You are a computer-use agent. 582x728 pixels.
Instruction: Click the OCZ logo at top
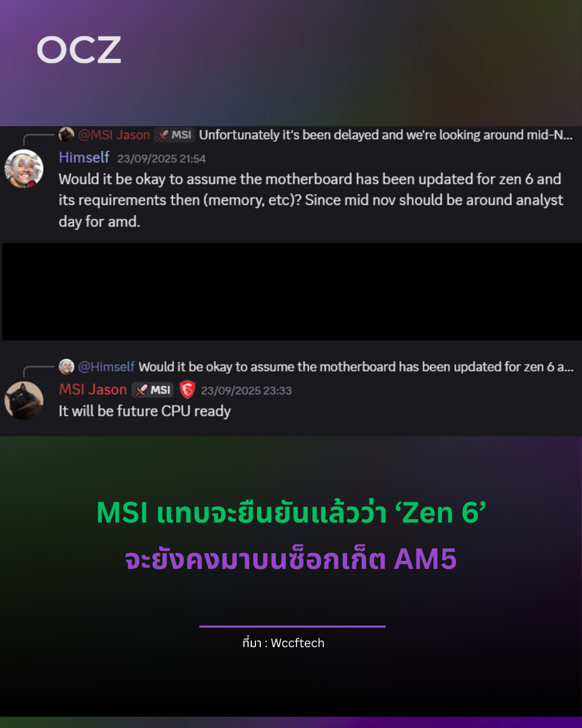point(79,50)
